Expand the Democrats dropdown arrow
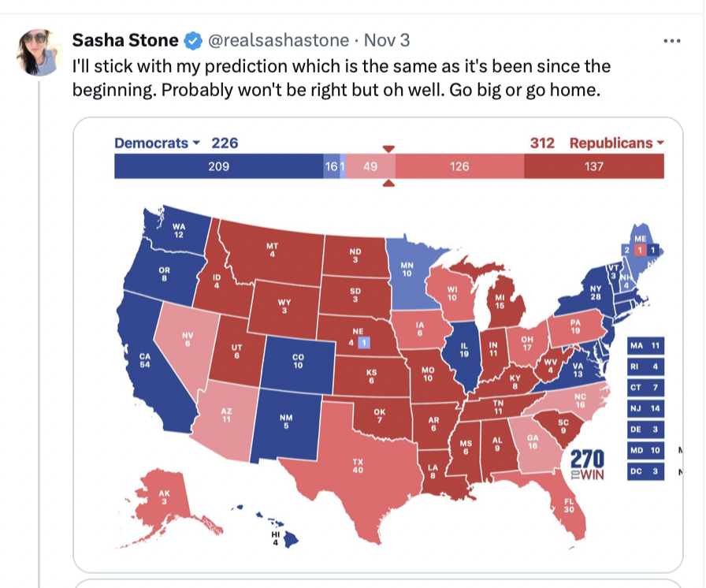This screenshot has height=588, width=706. pyautogui.click(x=195, y=143)
